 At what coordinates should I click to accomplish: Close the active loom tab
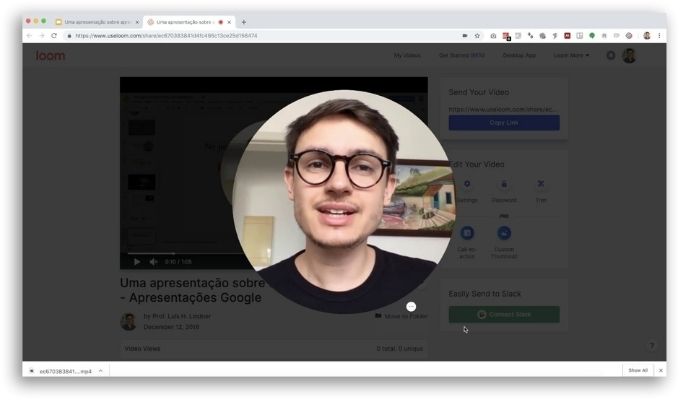229,22
